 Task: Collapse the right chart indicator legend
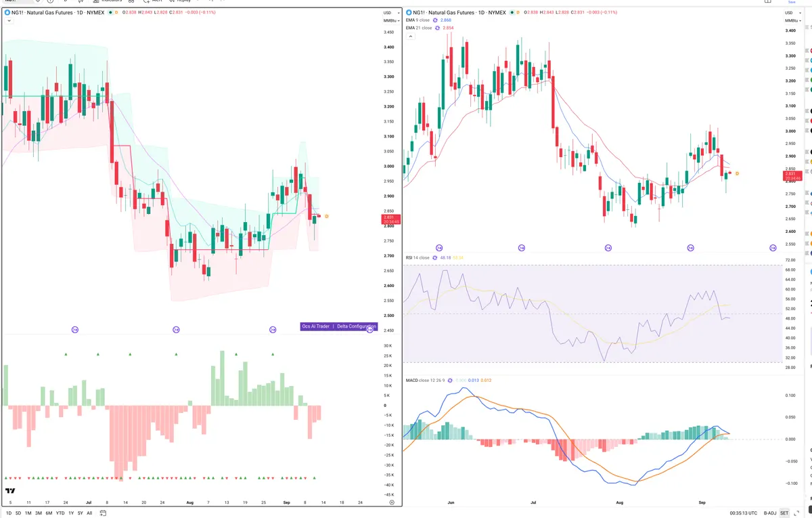point(409,36)
